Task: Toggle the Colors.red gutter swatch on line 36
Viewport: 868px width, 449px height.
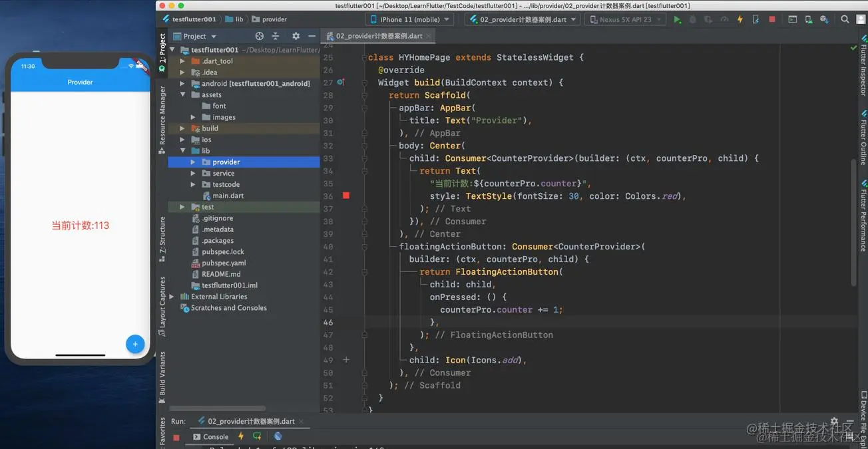Action: (345, 196)
